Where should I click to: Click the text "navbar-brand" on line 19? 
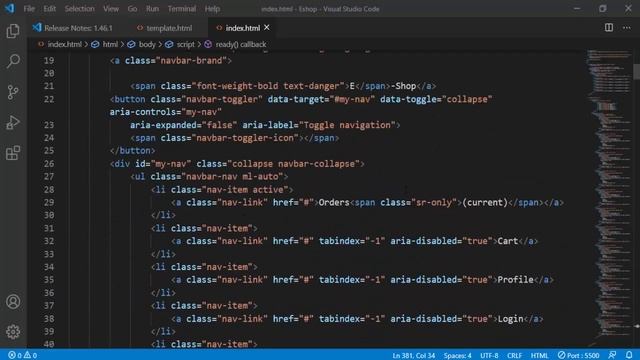click(x=191, y=60)
